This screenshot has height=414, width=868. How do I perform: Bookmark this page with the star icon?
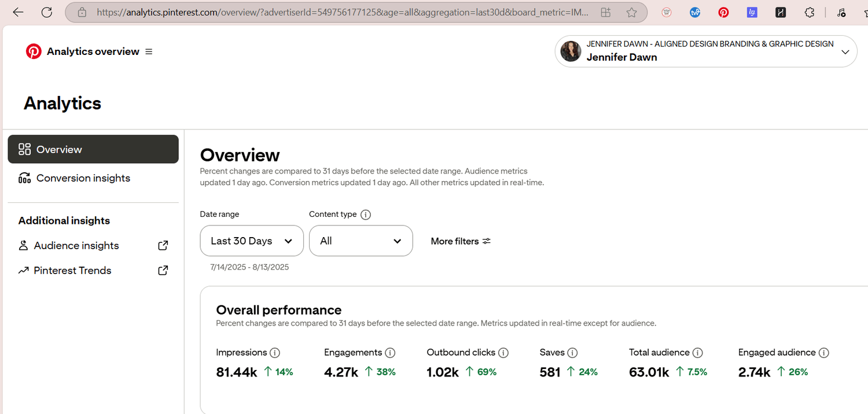[x=631, y=12]
